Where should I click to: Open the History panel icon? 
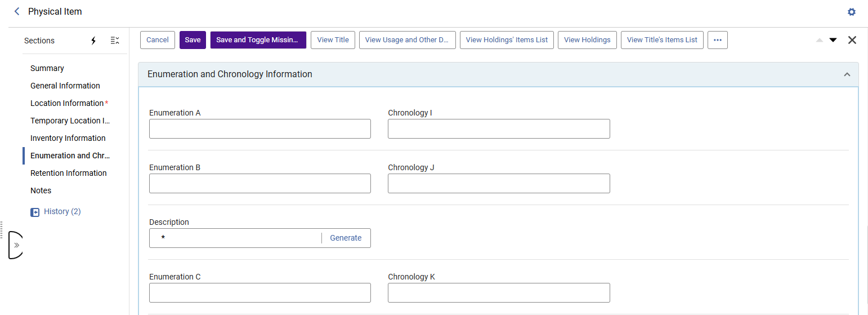(35, 212)
